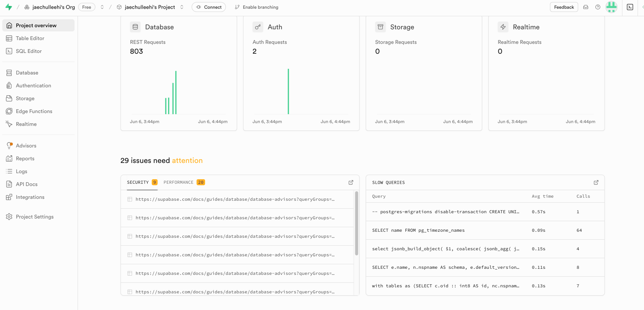The width and height of the screenshot is (644, 310).
Task: Switch to the Performance issues tab
Action: [x=184, y=183]
